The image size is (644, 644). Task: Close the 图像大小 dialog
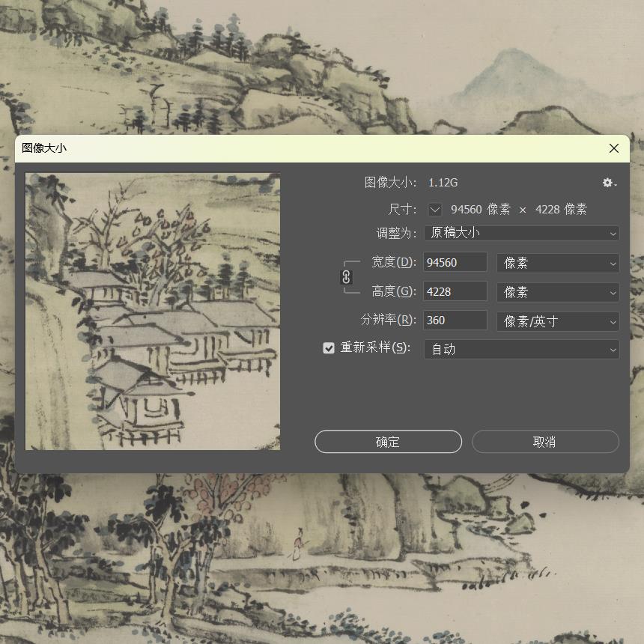pos(613,148)
